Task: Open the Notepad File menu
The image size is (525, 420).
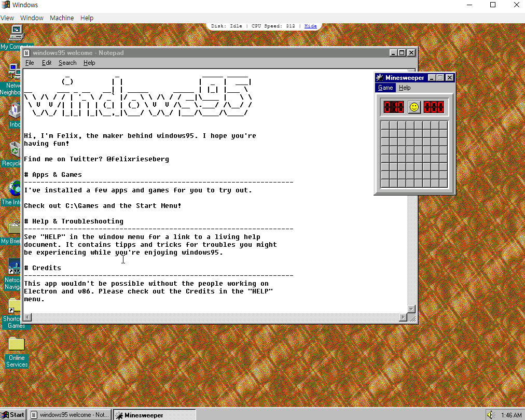Action: pos(30,63)
